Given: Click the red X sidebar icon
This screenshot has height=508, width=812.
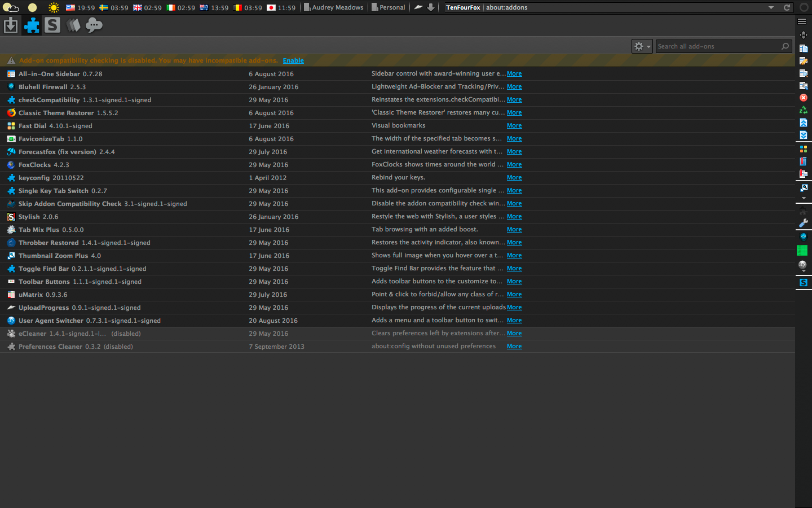Looking at the screenshot, I should [803, 98].
